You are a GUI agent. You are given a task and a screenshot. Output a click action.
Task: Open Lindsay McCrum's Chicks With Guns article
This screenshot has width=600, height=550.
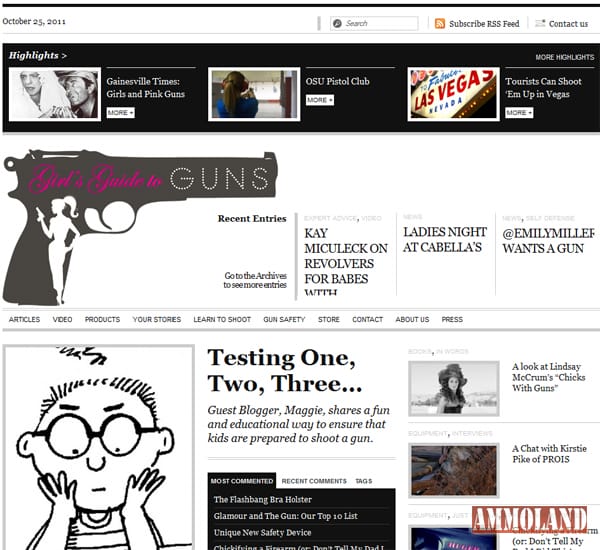click(x=548, y=377)
